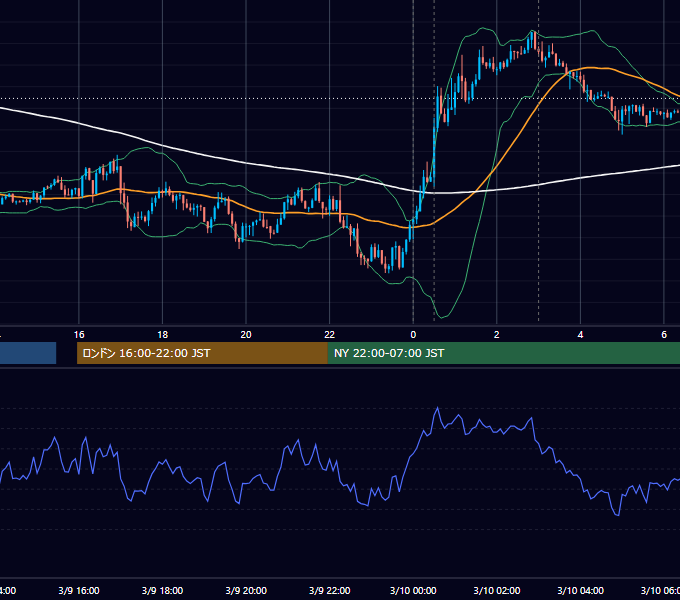680x600 pixels.
Task: Click the NY 22:00-07:00 JST session bar
Action: pyautogui.click(x=504, y=353)
